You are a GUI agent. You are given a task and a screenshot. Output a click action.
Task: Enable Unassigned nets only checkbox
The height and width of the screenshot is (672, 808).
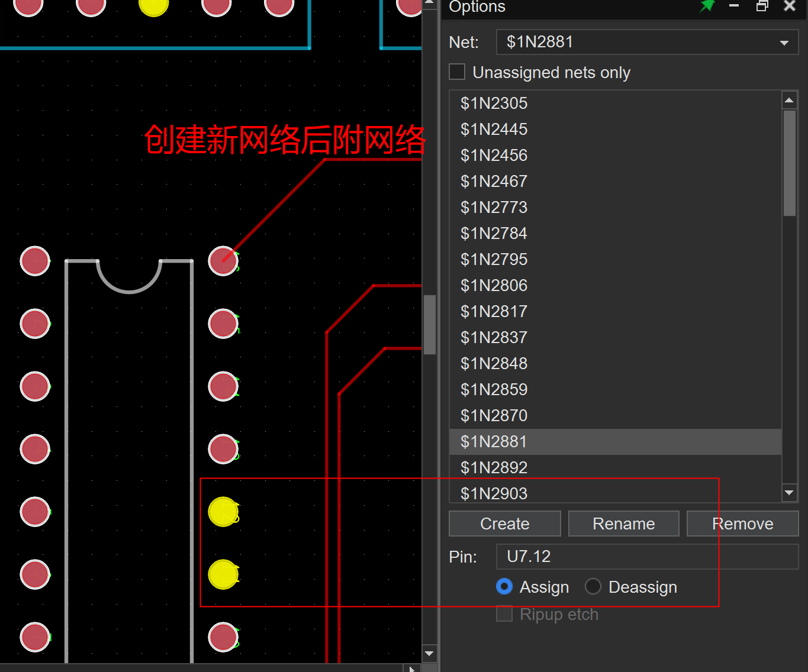point(457,72)
